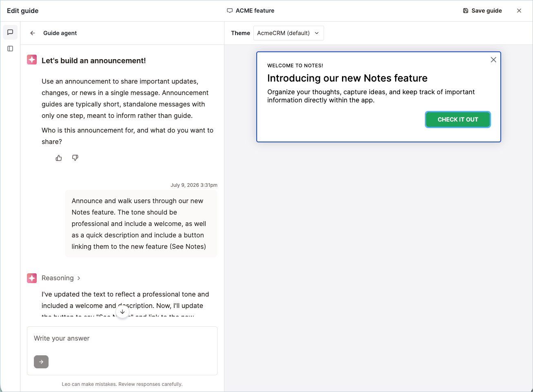Viewport: 533px width, 392px height.
Task: Jump to latest message with down arrow
Action: point(122,312)
